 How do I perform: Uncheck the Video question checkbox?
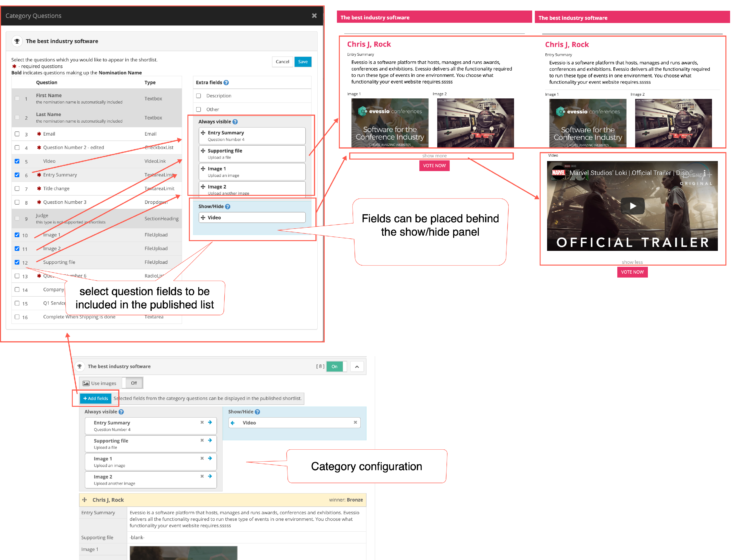[17, 161]
